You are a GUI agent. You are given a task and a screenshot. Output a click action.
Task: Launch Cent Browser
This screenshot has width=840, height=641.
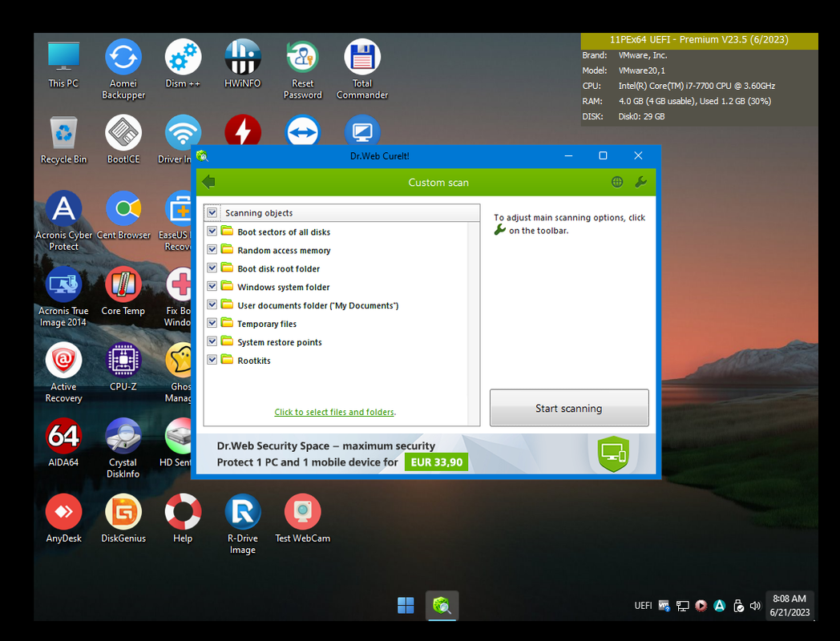pyautogui.click(x=123, y=216)
